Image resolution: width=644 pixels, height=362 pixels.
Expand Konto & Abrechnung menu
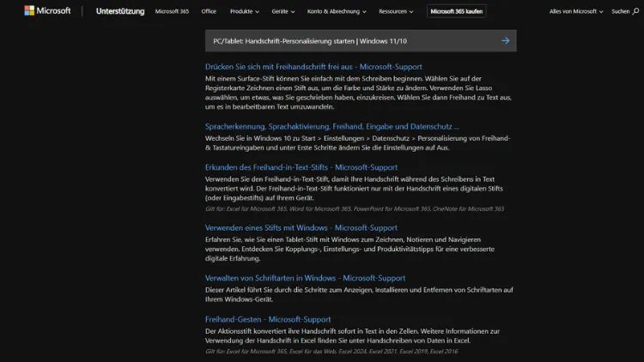click(x=337, y=11)
